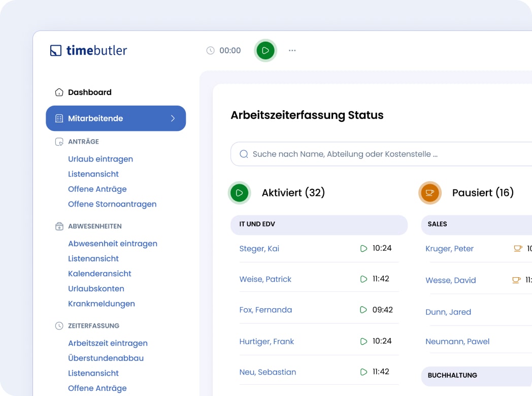The width and height of the screenshot is (532, 396).
Task: Go to Krankmeldungen in sidebar
Action: (102, 304)
